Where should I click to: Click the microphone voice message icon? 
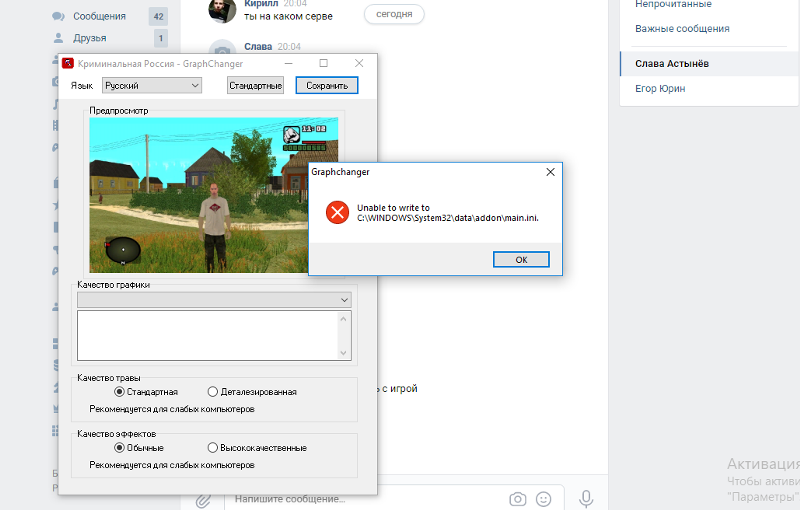click(x=586, y=498)
